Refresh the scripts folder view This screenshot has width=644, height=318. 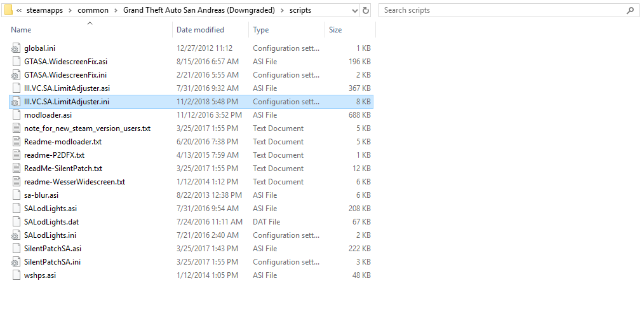tap(366, 11)
